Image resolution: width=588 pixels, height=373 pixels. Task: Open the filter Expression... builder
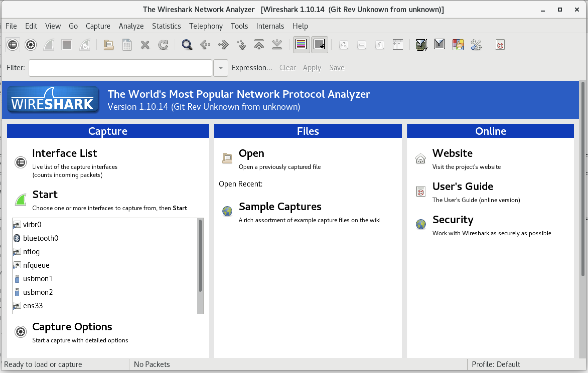pos(252,68)
